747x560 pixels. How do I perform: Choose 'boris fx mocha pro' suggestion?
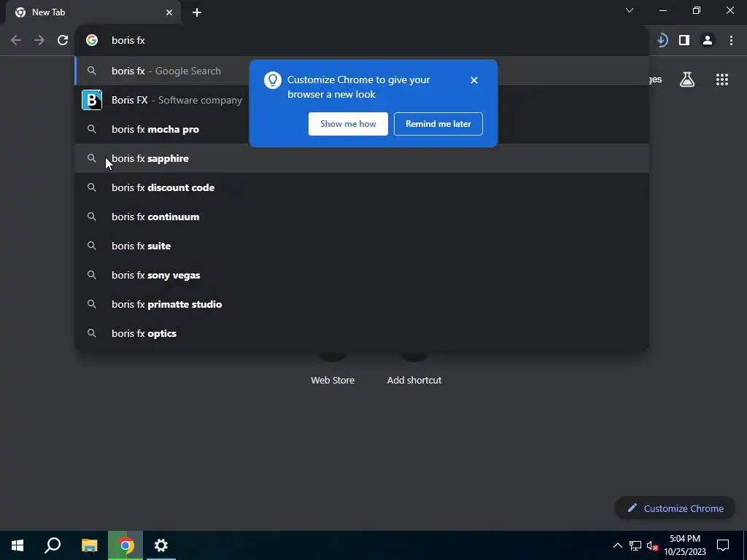click(x=362, y=130)
